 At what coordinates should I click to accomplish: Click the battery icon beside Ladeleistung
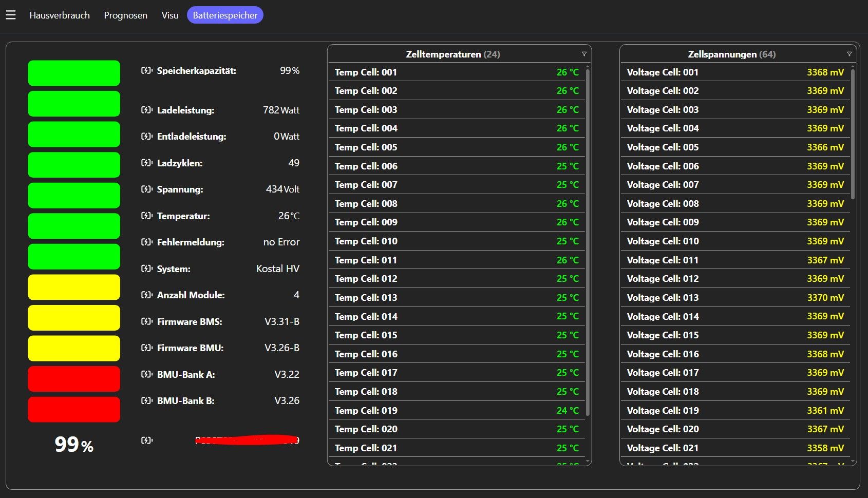[146, 110]
